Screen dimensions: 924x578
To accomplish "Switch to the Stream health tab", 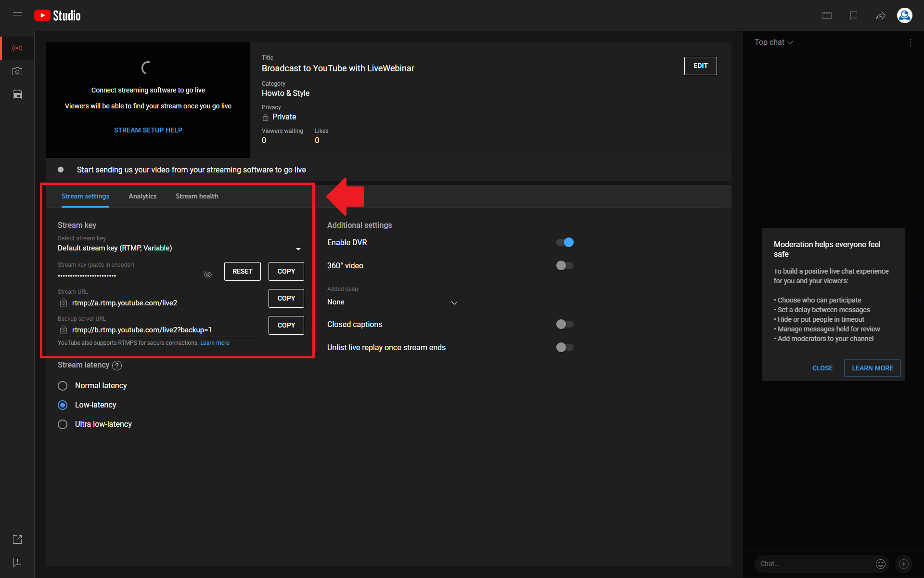I will [197, 196].
